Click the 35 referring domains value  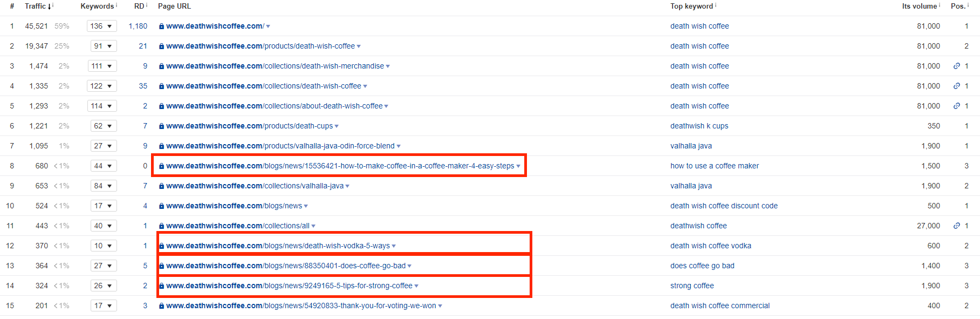coord(143,86)
